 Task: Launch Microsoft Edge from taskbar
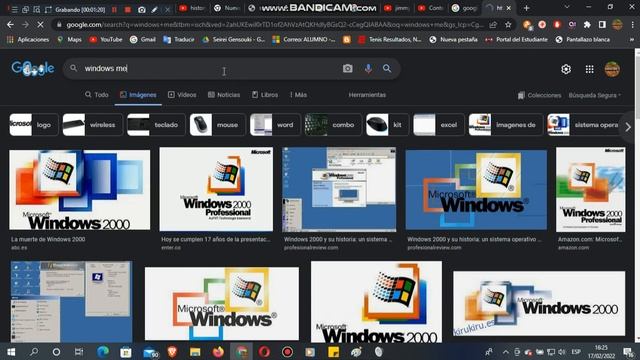pos(102,352)
